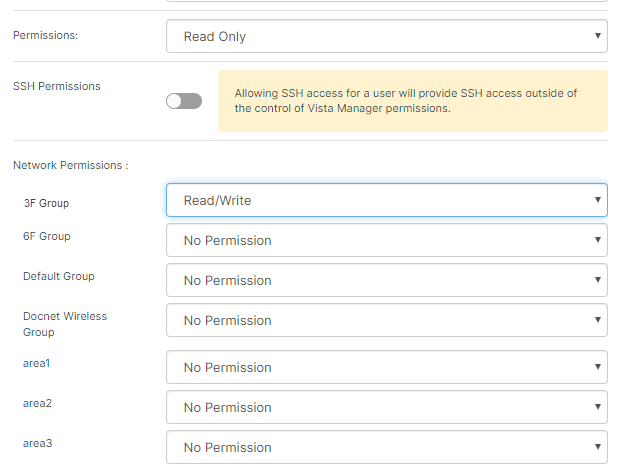Click the SSH Permissions label
Viewport: 623px width, 469px height.
pos(56,86)
